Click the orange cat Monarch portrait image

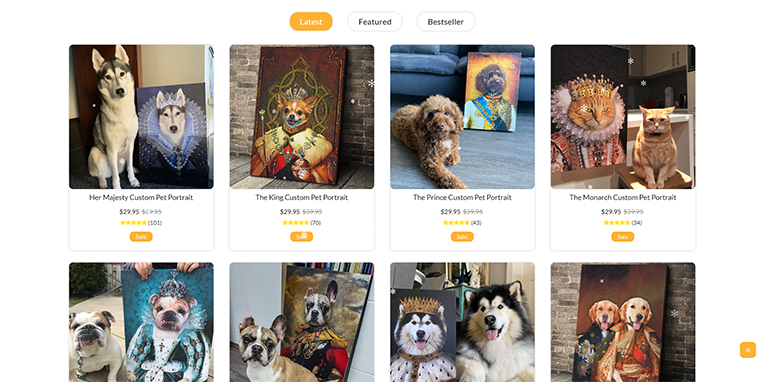point(623,117)
